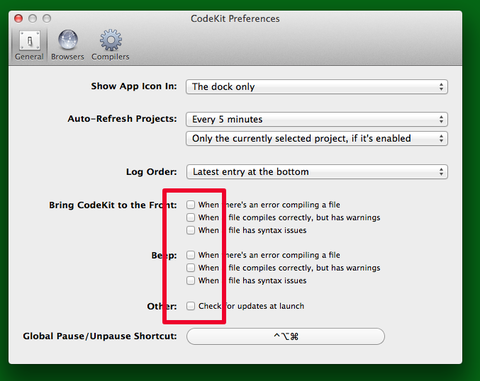The height and width of the screenshot is (381, 480).
Task: Enable bring to front on syntax issues
Action: point(191,230)
